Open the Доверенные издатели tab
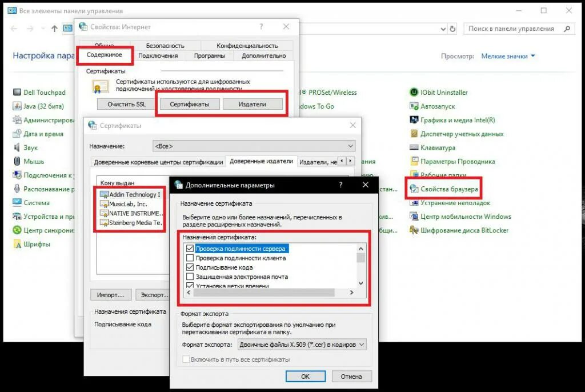This screenshot has width=585, height=392. click(x=261, y=161)
